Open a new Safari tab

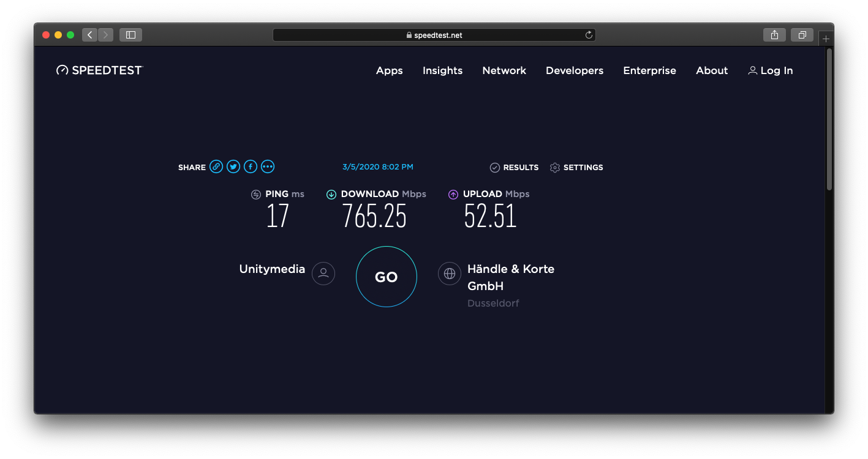pyautogui.click(x=826, y=39)
